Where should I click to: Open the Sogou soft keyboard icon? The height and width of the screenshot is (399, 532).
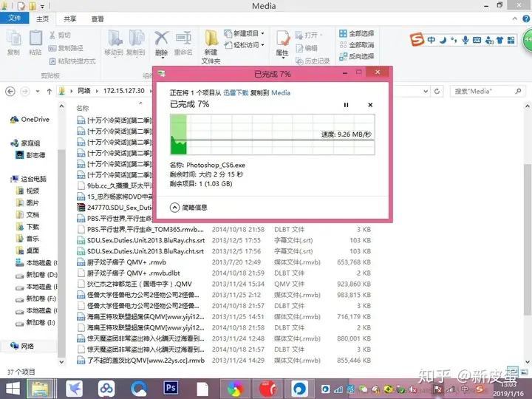(477, 40)
